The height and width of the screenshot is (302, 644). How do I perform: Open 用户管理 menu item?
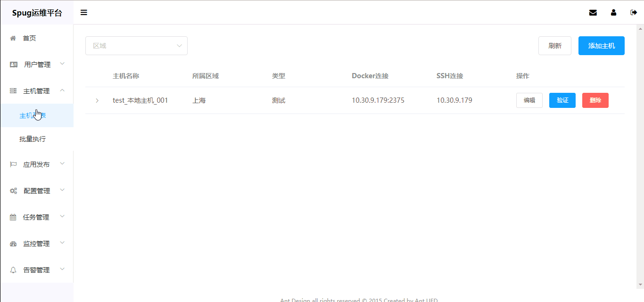(37, 65)
